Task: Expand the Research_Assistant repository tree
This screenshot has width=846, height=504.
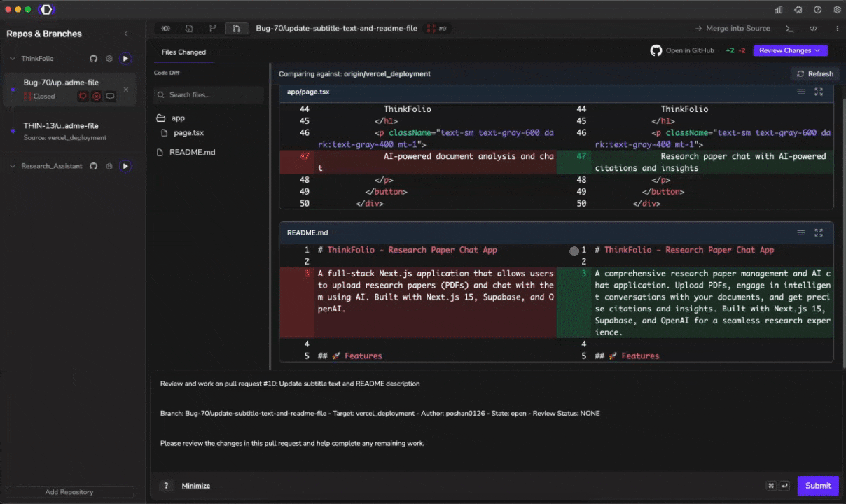Action: (x=12, y=166)
